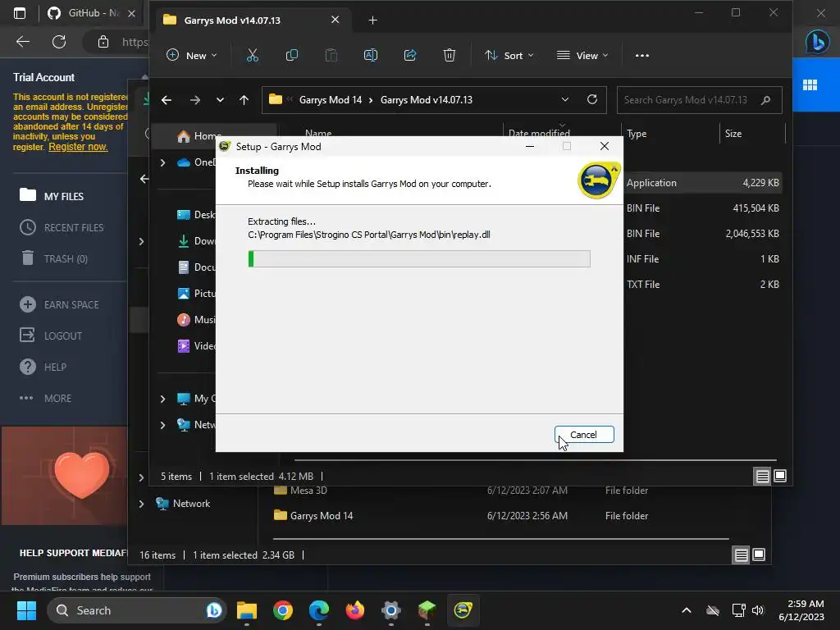Select the Application file row
The height and width of the screenshot is (630, 840).
pyautogui.click(x=702, y=183)
